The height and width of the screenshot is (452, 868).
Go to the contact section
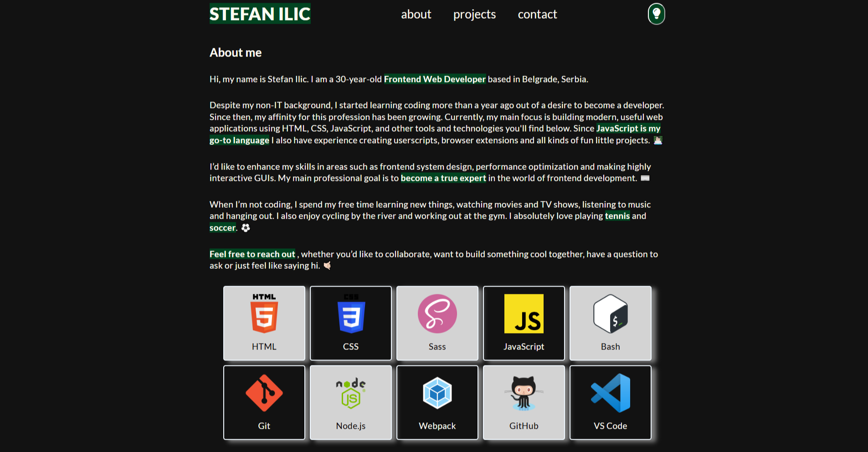(537, 14)
